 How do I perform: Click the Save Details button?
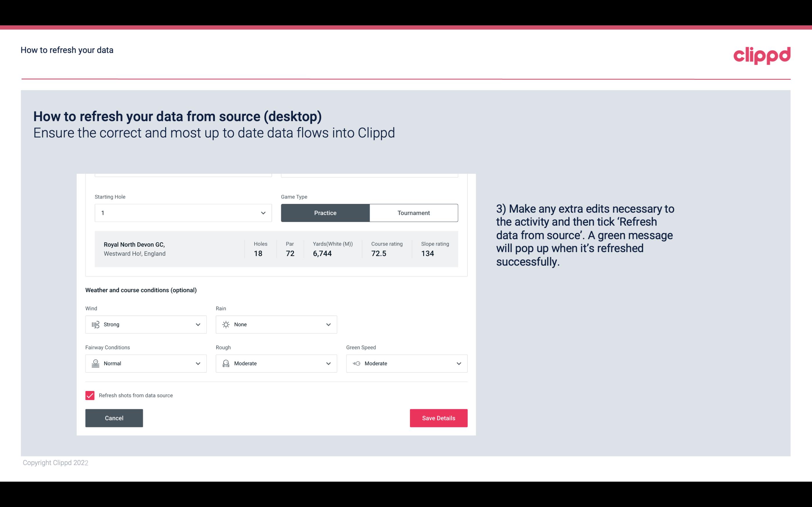[x=438, y=418]
